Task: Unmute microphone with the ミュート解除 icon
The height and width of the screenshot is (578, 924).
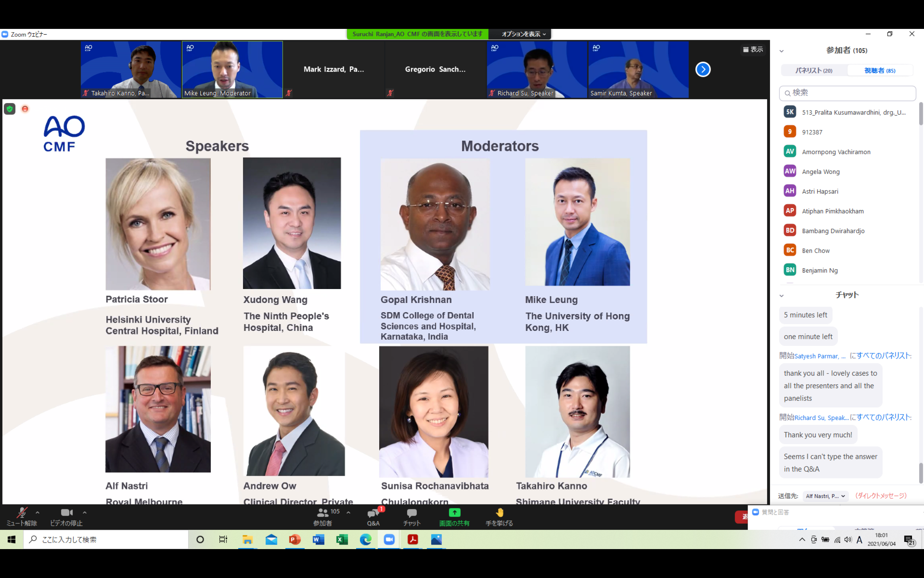Action: coord(21,513)
